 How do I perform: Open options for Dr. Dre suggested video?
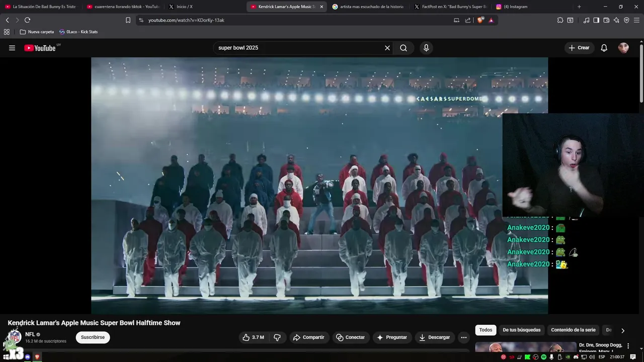(628, 346)
